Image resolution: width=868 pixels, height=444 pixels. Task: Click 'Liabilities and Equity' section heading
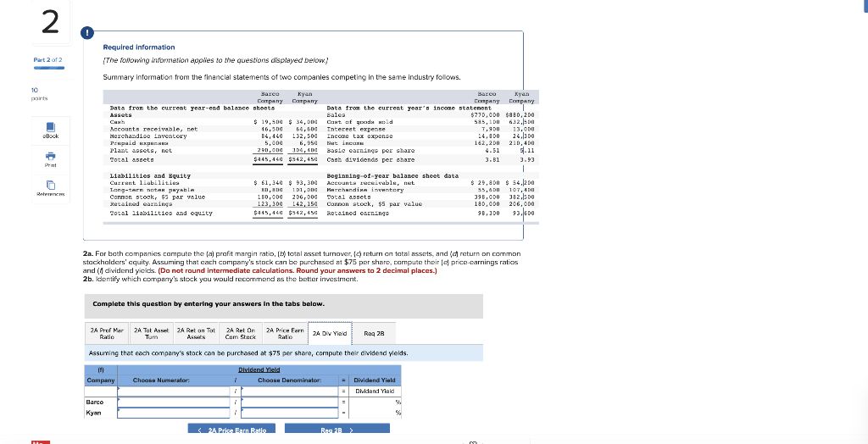click(x=150, y=175)
